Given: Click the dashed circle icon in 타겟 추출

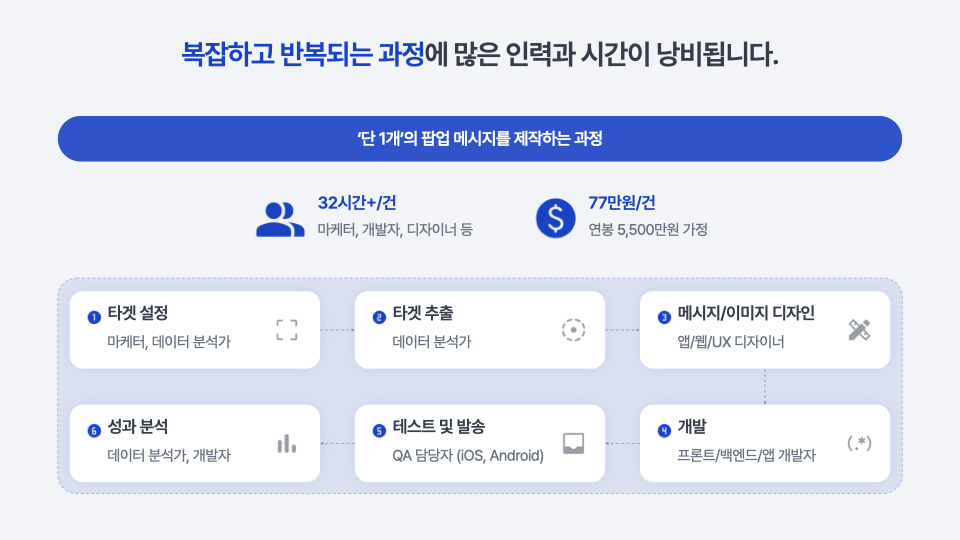Looking at the screenshot, I should [573, 330].
